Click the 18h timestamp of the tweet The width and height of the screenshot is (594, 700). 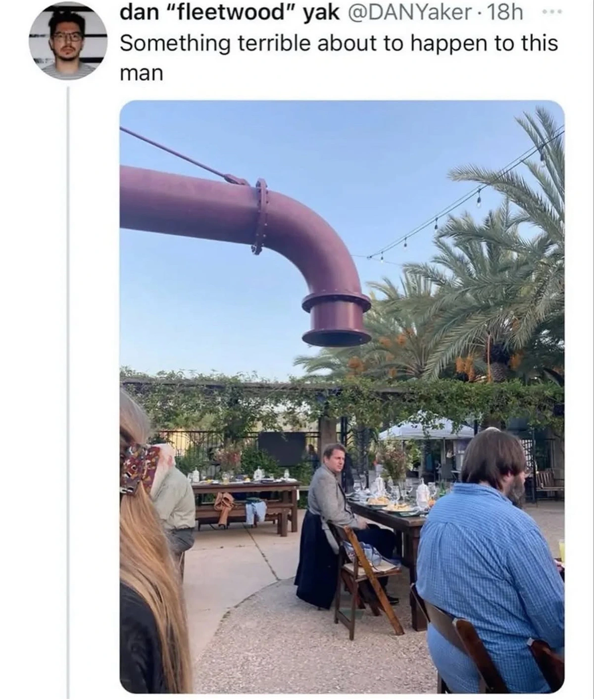(505, 13)
